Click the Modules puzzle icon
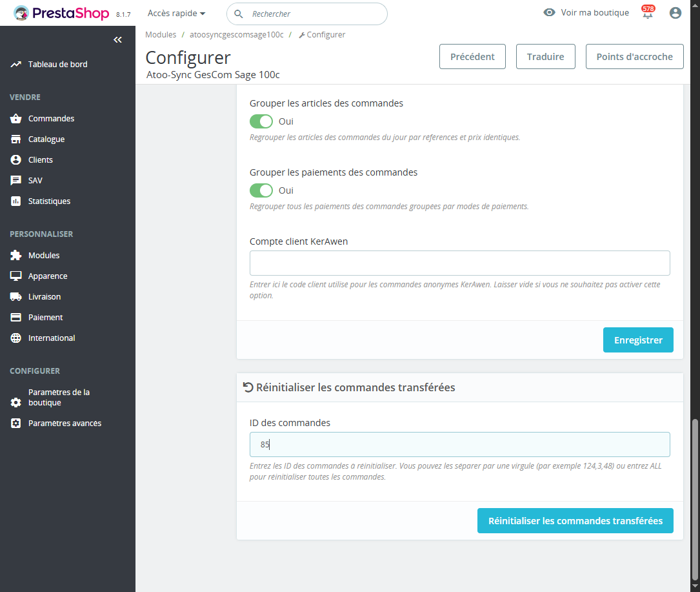The image size is (700, 592). pos(16,255)
